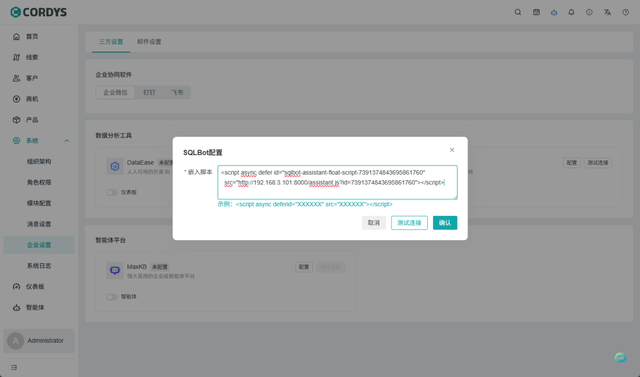This screenshot has height=377, width=640.
Task: Click 配置 button for SQLBot row
Action: (x=572, y=163)
